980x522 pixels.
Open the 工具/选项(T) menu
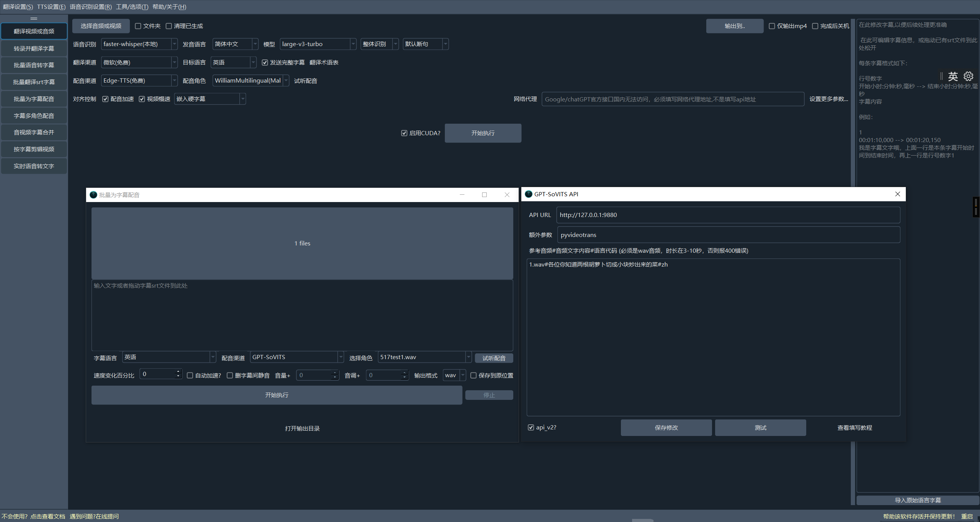click(132, 7)
